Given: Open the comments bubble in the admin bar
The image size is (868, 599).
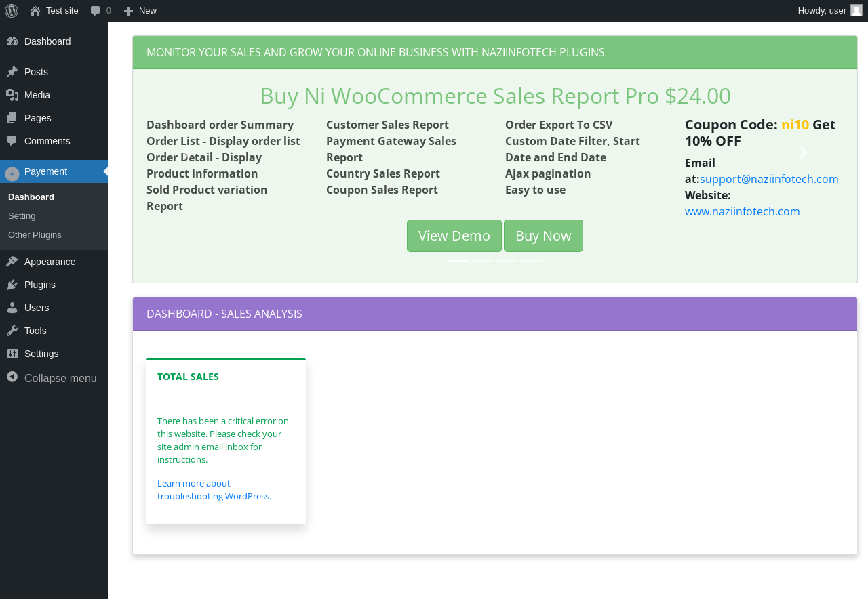Looking at the screenshot, I should click(x=96, y=11).
